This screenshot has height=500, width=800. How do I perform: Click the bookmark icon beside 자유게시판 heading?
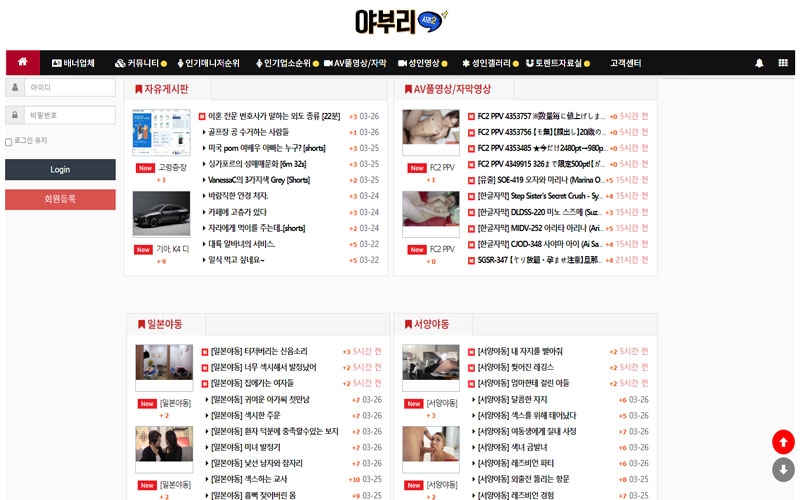139,89
